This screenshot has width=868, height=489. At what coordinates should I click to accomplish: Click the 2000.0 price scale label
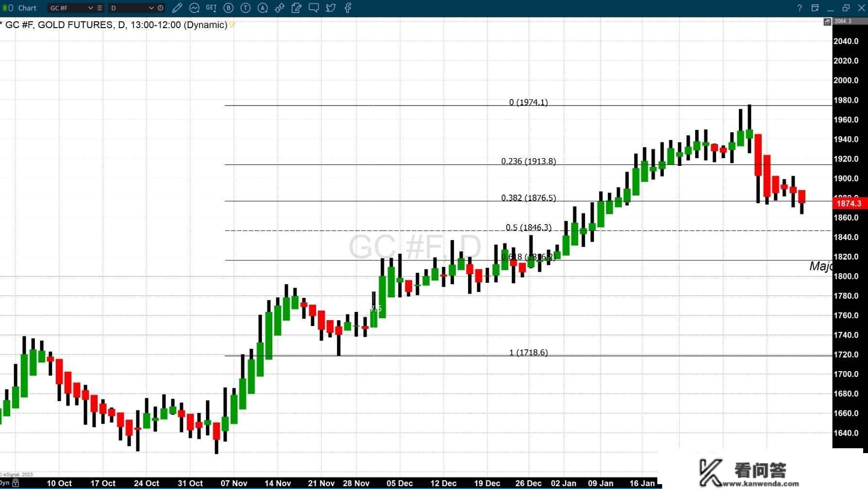pos(846,80)
